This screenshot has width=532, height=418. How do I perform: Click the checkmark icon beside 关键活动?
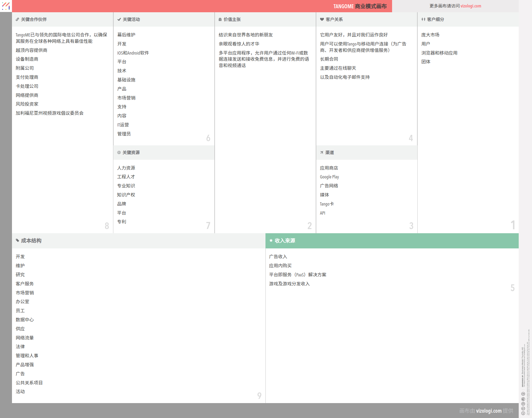[119, 19]
